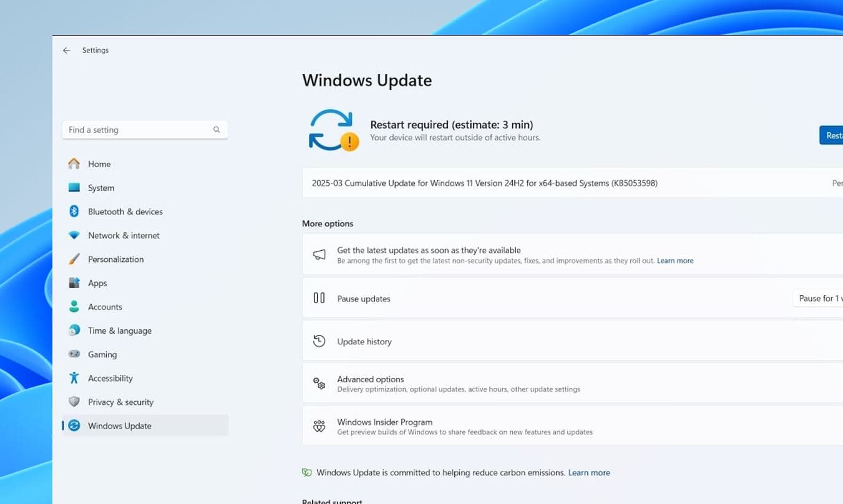843x504 pixels.
Task: Click the magnifier icon in the search box
Action: point(217,130)
